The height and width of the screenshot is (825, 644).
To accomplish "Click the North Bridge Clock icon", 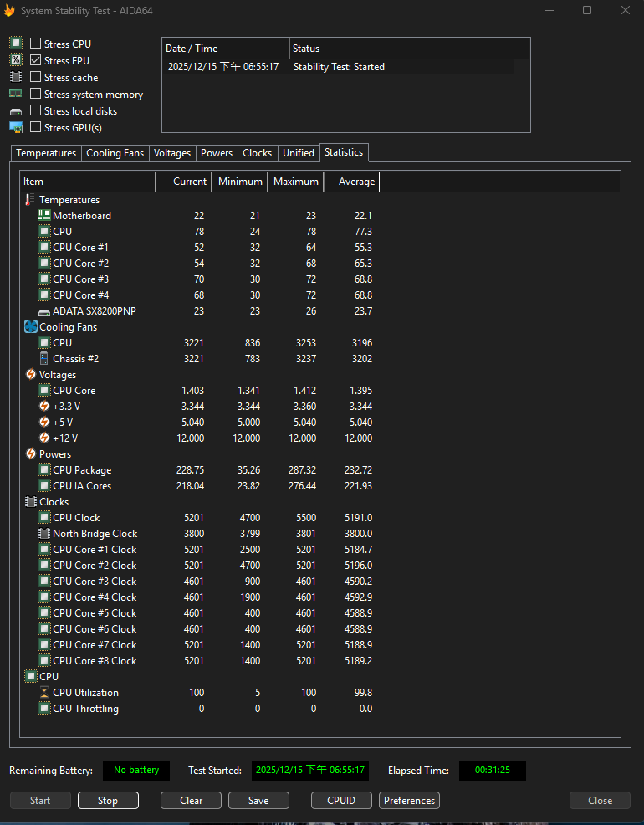I will 44,534.
